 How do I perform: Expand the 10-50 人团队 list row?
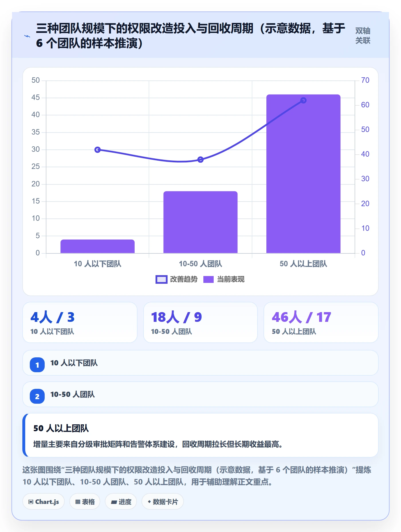tap(200, 394)
